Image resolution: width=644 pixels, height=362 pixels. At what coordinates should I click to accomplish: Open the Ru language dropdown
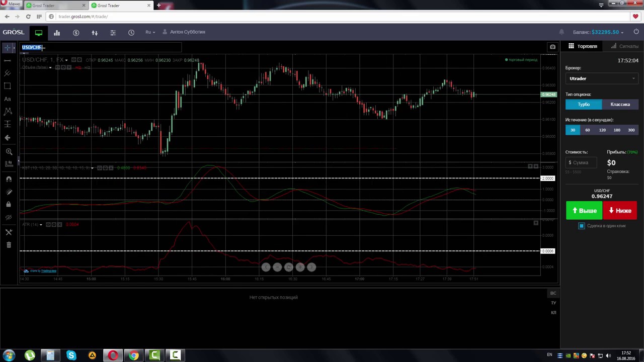(150, 32)
